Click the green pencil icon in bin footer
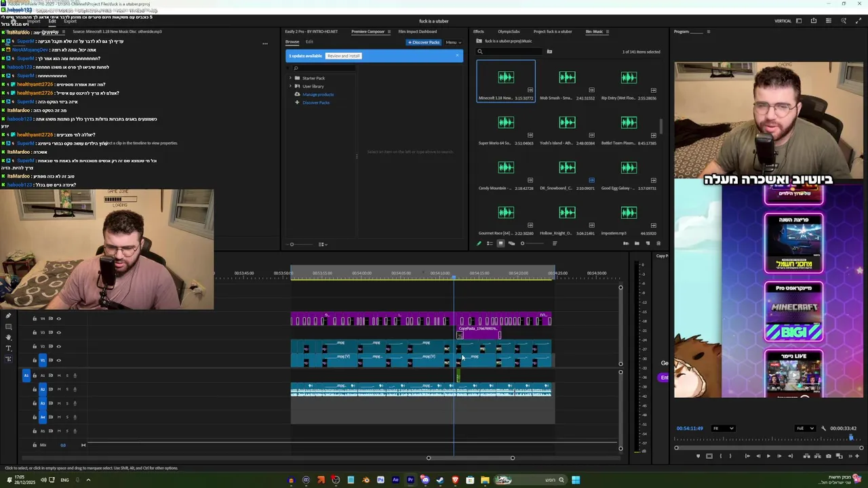 coord(479,243)
